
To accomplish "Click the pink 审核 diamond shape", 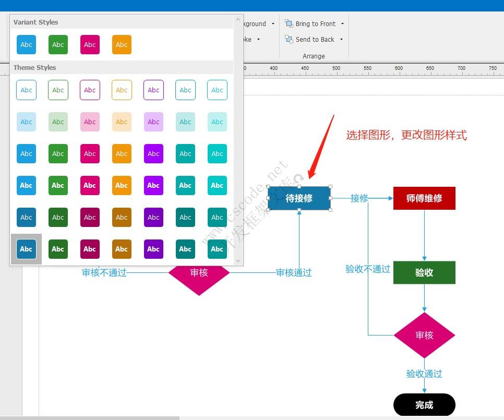I will [x=424, y=335].
